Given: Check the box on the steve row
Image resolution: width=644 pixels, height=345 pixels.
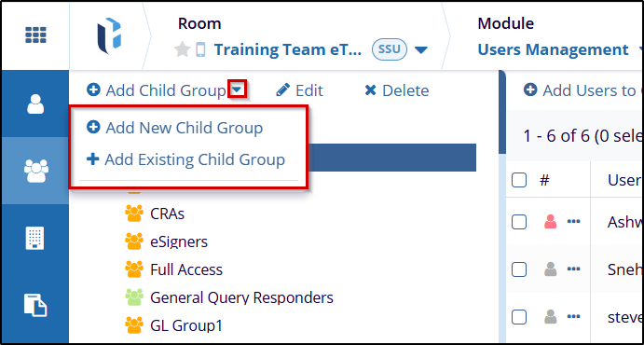Looking at the screenshot, I should pos(519,317).
